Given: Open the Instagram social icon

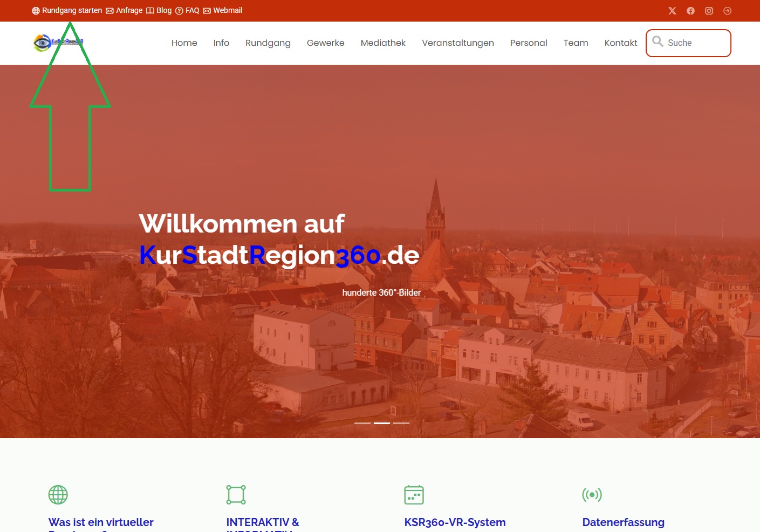Looking at the screenshot, I should click(709, 11).
